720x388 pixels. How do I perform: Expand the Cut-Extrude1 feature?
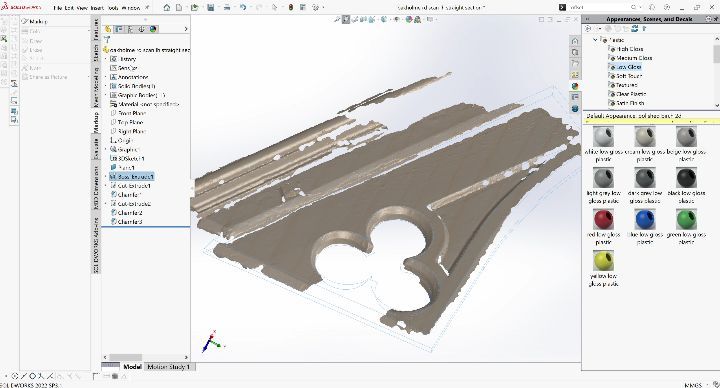pyautogui.click(x=106, y=186)
